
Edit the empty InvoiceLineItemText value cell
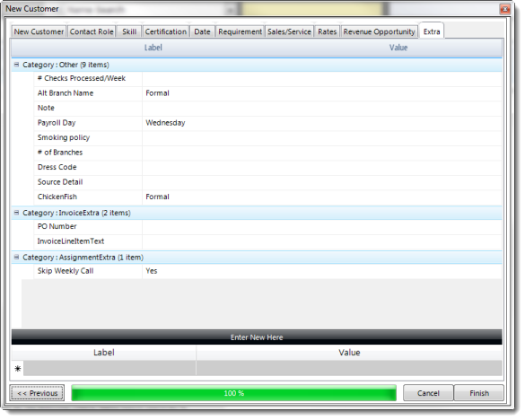click(322, 241)
